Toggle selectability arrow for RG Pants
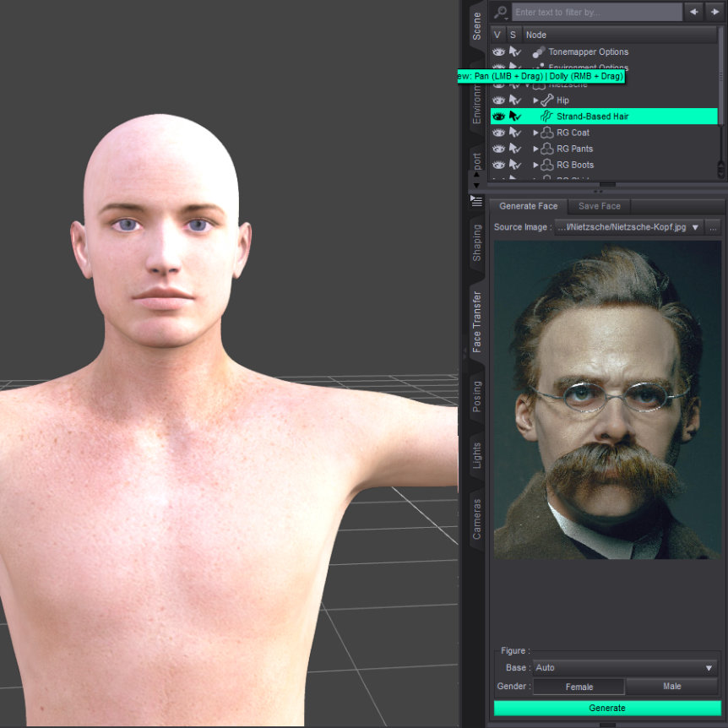 [x=515, y=149]
